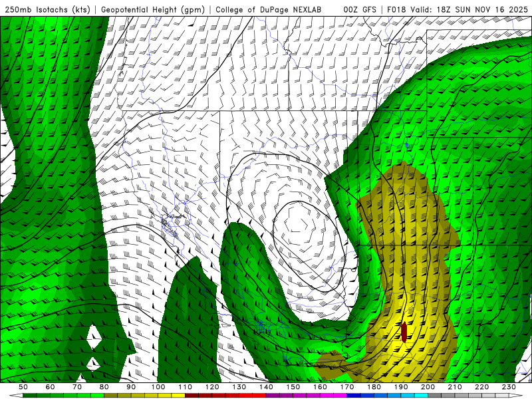Click the '200' colorbar tick label
This screenshot has height=399, width=532.
(x=428, y=387)
